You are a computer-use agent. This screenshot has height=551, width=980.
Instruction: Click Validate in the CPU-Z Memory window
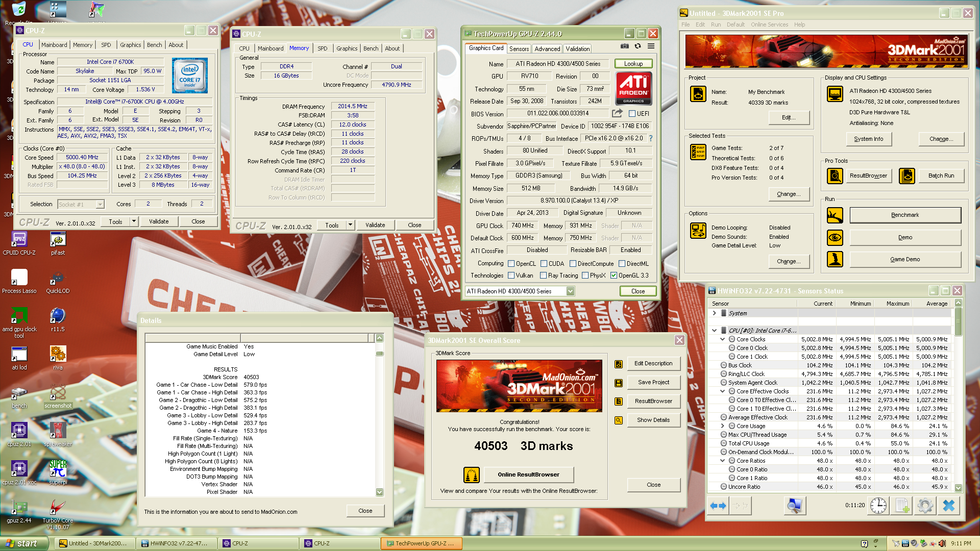pyautogui.click(x=375, y=225)
